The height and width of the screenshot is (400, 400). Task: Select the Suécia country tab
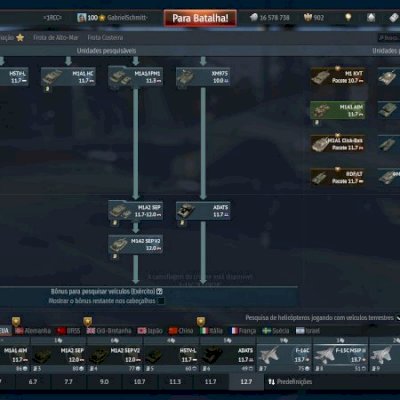(x=276, y=331)
